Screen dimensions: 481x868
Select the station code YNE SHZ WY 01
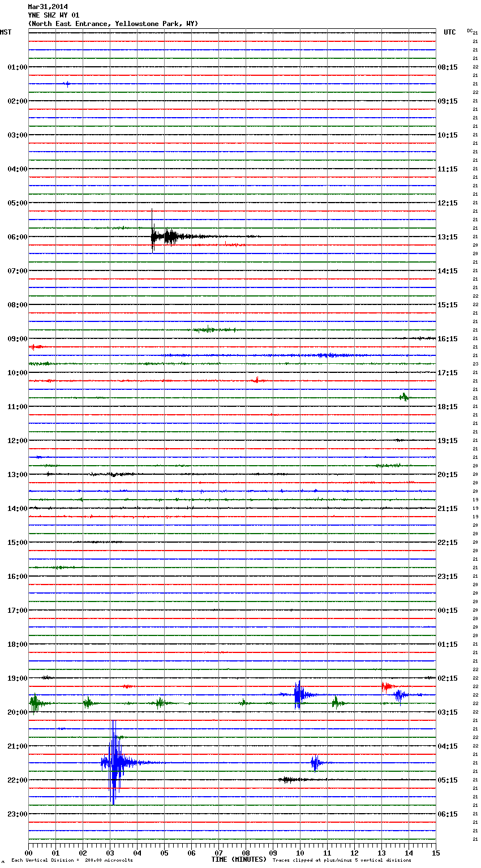tap(54, 15)
